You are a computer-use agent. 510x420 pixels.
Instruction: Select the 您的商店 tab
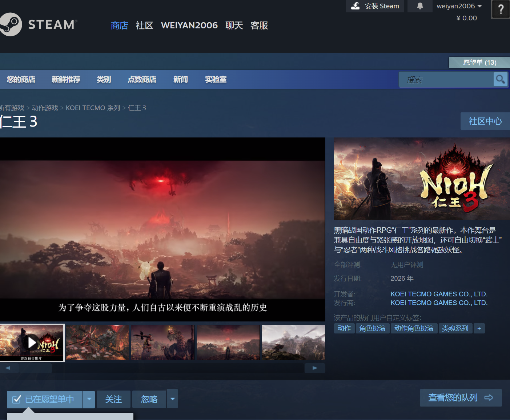21,79
